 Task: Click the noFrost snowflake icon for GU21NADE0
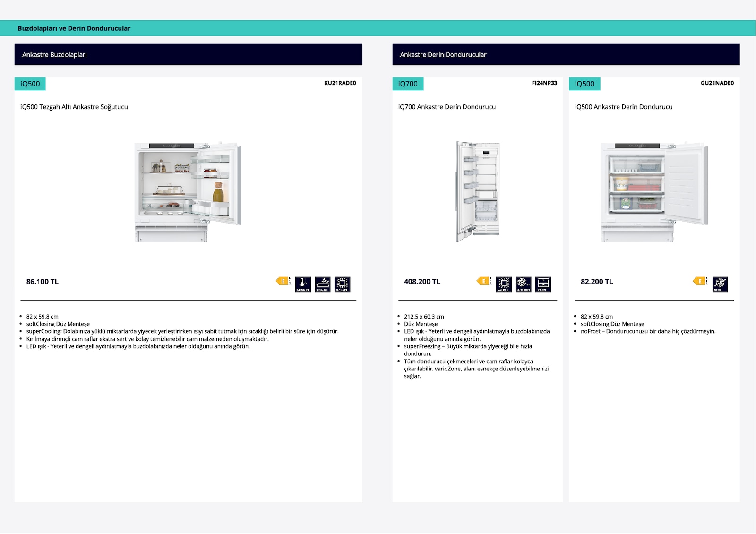(x=720, y=284)
